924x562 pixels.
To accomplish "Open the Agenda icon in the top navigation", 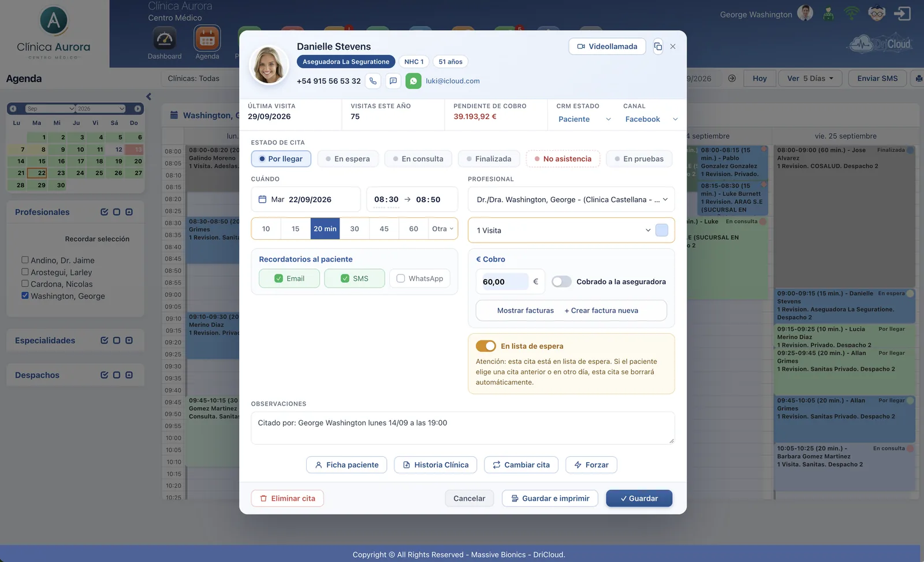I will [x=207, y=39].
